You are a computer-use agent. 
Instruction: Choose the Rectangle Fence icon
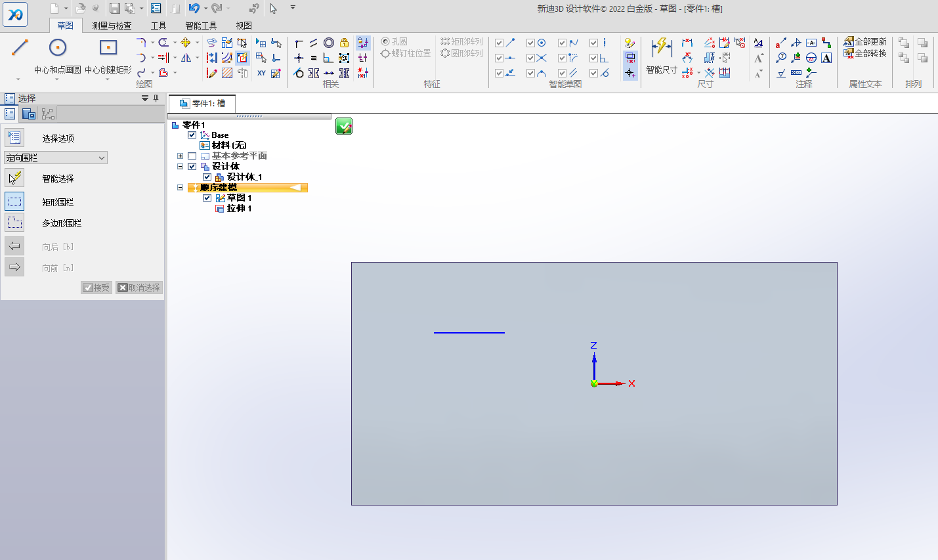click(x=14, y=202)
